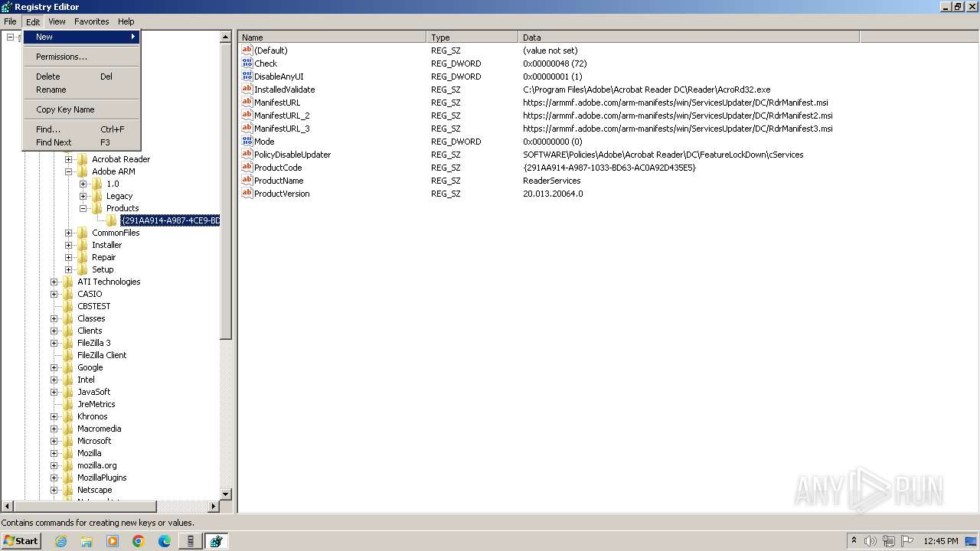Click the Adobe ARM folder icon
This screenshot has height=551, width=980.
[x=82, y=171]
